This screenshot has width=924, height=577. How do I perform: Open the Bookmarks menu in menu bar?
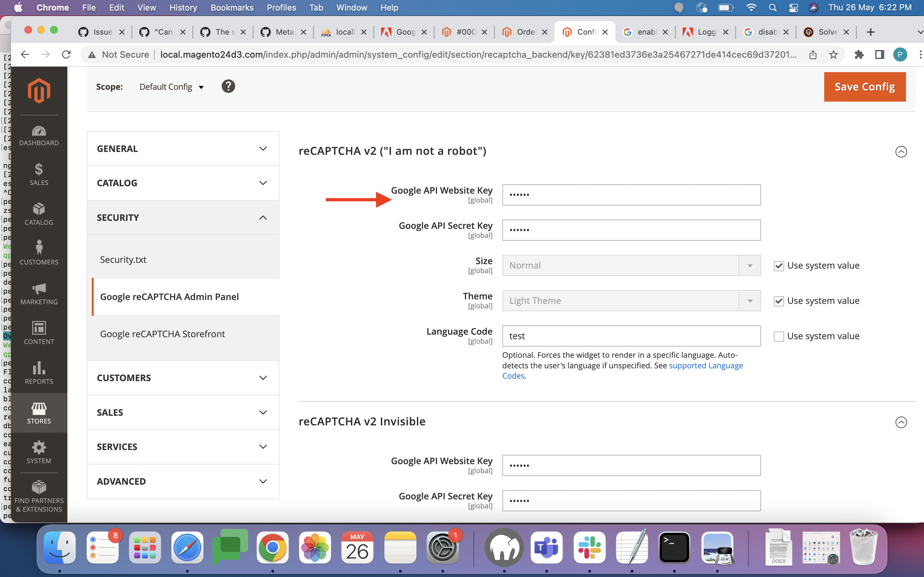232,8
